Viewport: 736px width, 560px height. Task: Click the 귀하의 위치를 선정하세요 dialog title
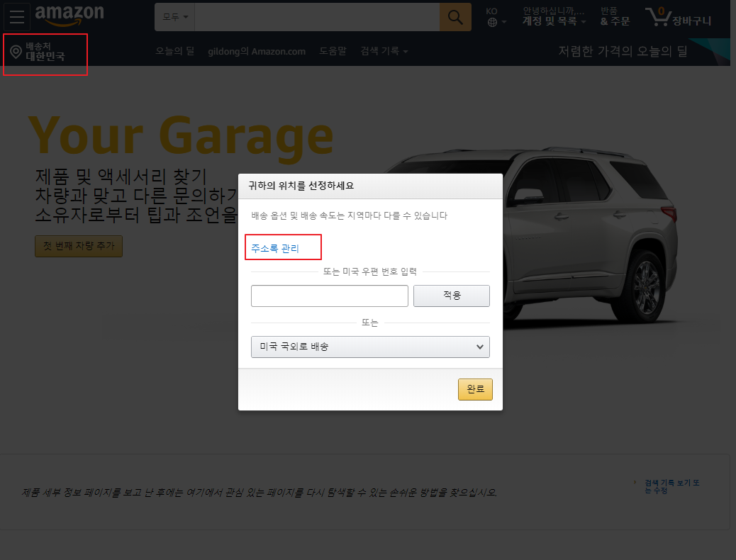click(x=301, y=186)
